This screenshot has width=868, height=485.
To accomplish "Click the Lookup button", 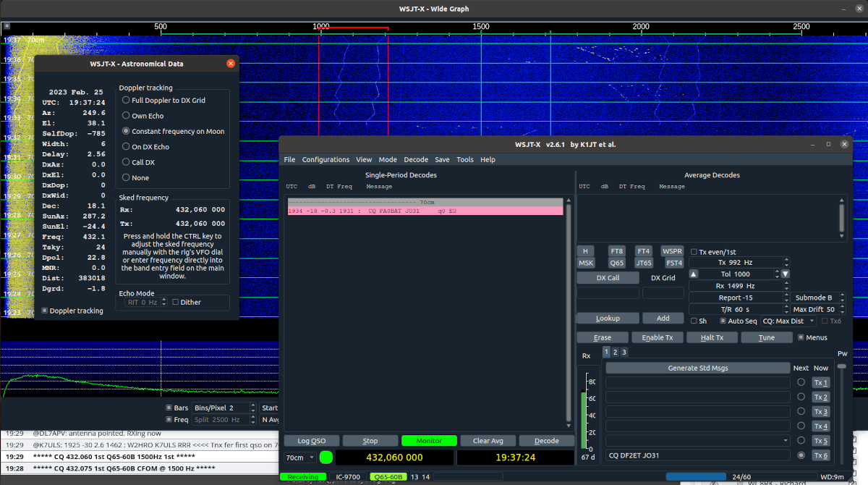I will pyautogui.click(x=608, y=318).
